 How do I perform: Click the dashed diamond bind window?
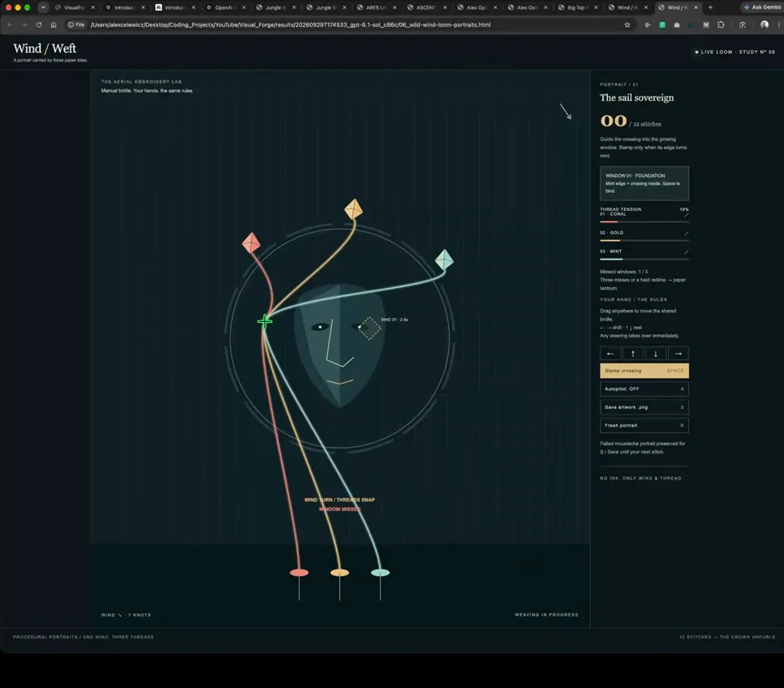(369, 329)
